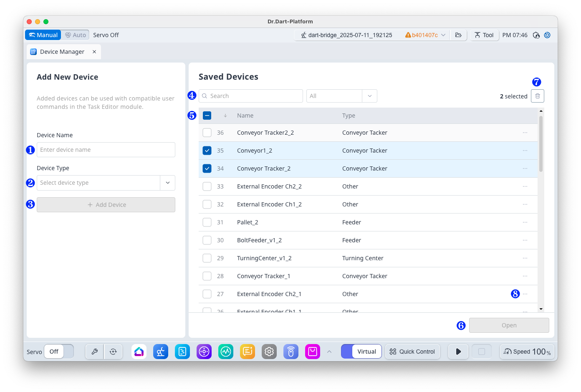
Task: Launch the orange Task Editor icon
Action: point(248,352)
